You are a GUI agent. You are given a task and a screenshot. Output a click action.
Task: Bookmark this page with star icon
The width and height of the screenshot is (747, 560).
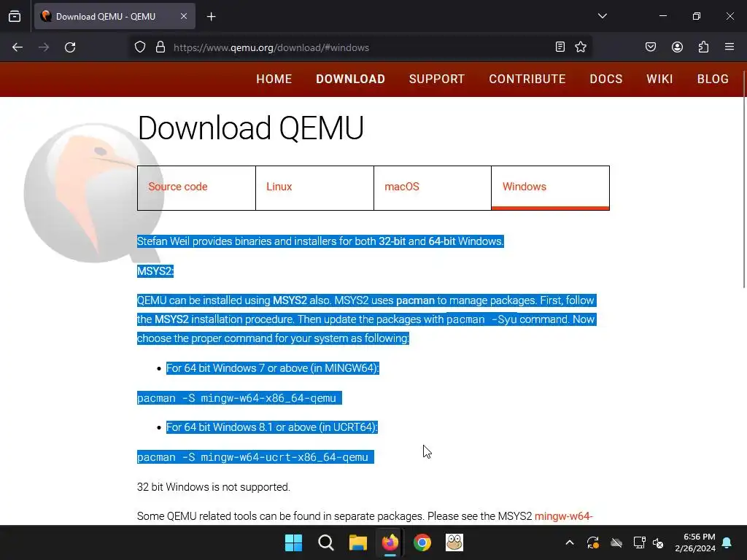(580, 47)
